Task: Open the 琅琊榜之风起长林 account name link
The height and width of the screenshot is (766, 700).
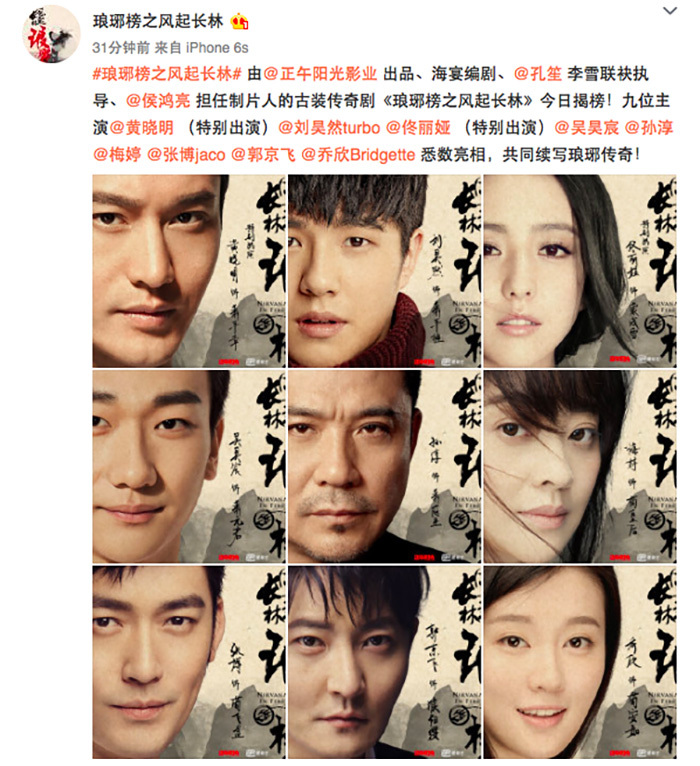Action: click(x=158, y=21)
